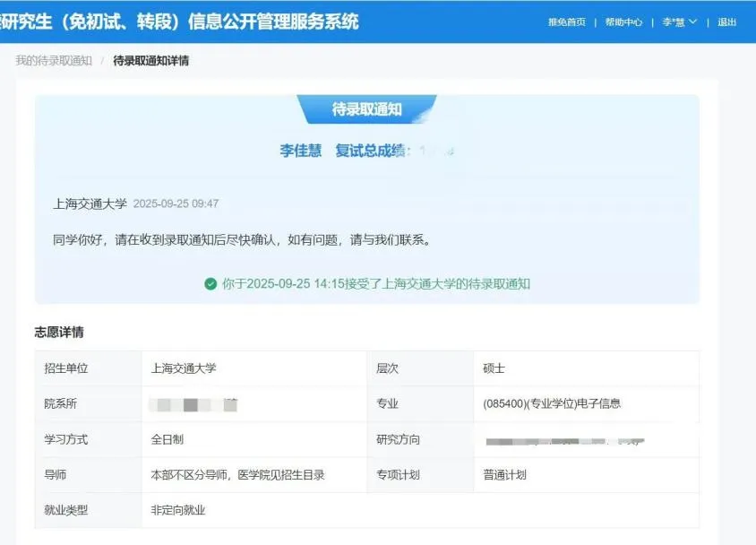Click the 就业类型 label cell
This screenshot has height=545, width=756.
(89, 510)
